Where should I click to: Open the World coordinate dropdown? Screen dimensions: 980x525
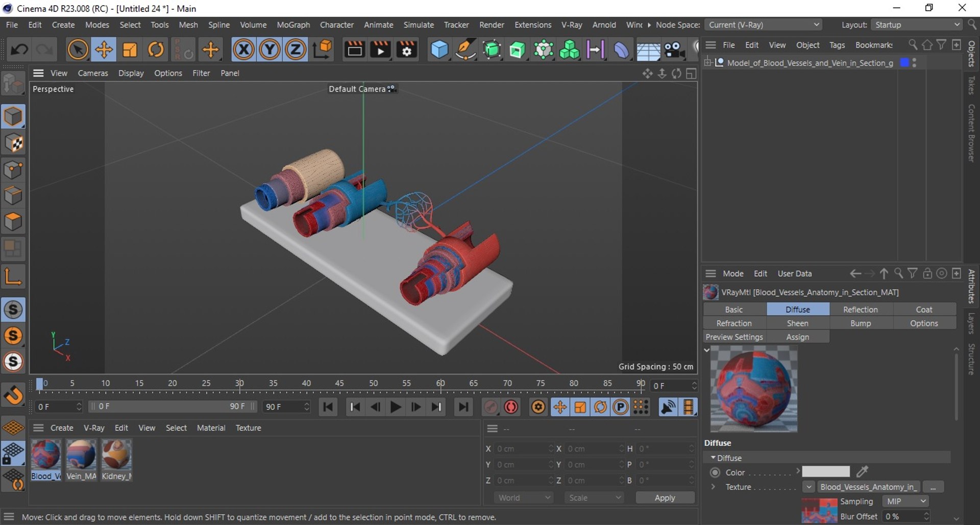tap(524, 498)
